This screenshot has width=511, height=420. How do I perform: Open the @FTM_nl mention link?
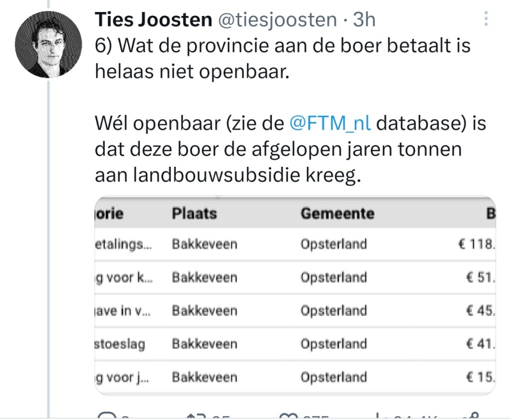330,123
